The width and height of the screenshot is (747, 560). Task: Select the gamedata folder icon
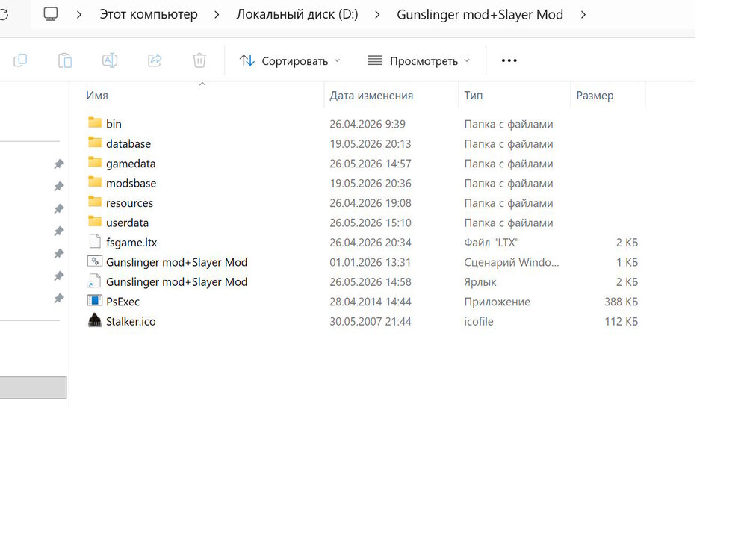tap(95, 162)
